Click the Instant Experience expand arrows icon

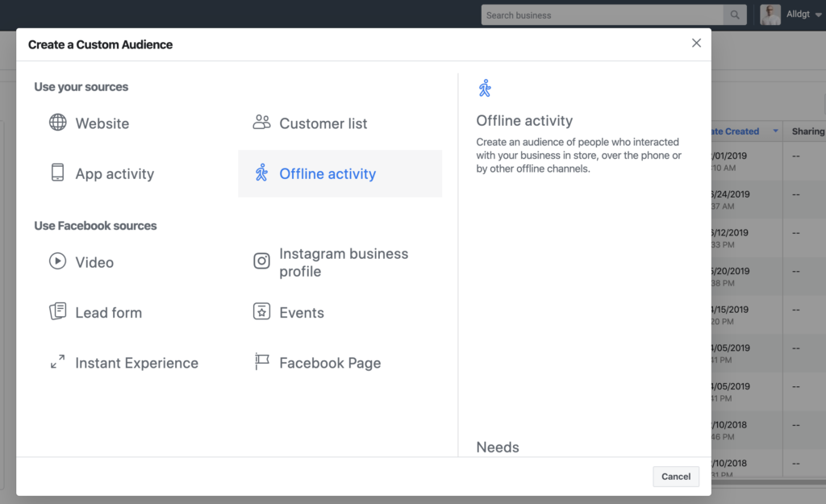[x=57, y=362]
